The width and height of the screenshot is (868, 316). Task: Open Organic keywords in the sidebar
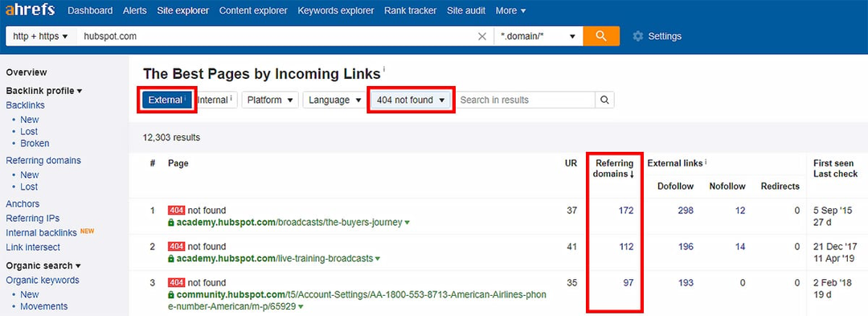(43, 280)
